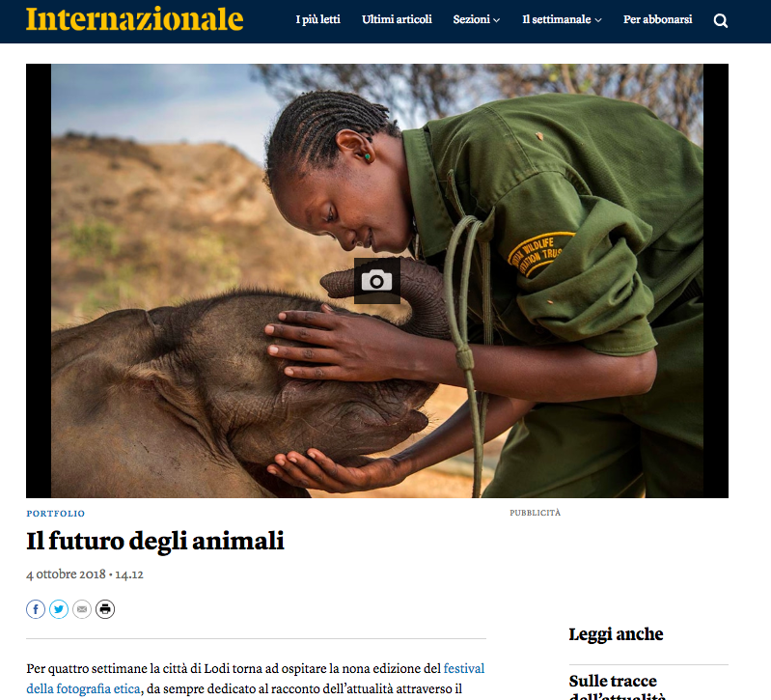Screen dimensions: 771x700
Task: Send article by email icon
Action: [x=82, y=609]
